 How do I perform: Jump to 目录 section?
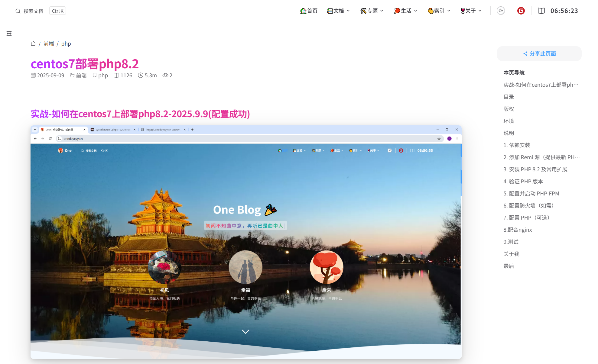coord(509,97)
